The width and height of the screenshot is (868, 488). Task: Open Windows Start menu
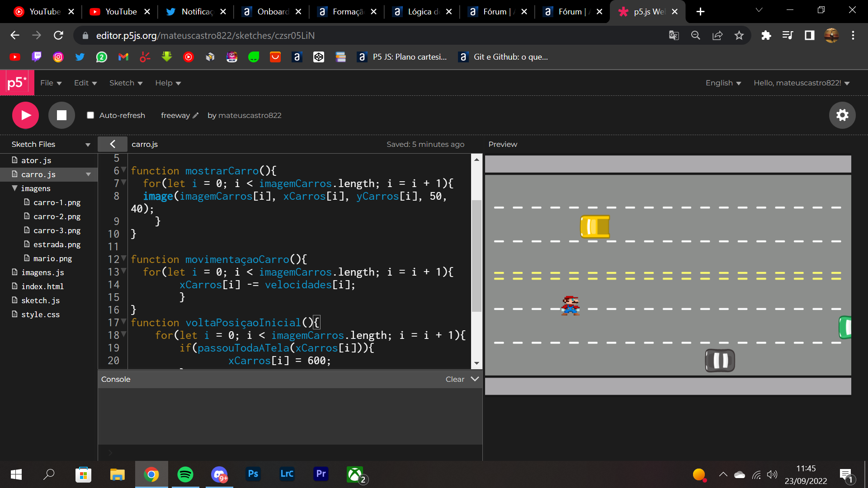tap(16, 474)
